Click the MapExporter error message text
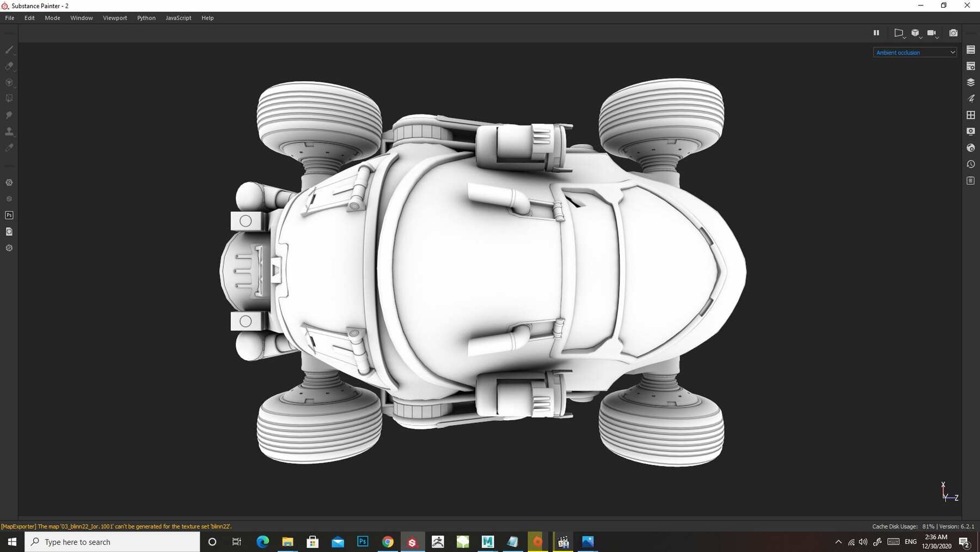Viewport: 980px width, 552px height. click(x=116, y=526)
